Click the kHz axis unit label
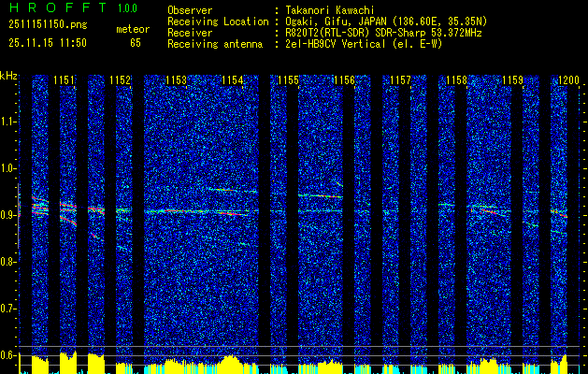Screen dimensions: 588x374 click(x=8, y=76)
